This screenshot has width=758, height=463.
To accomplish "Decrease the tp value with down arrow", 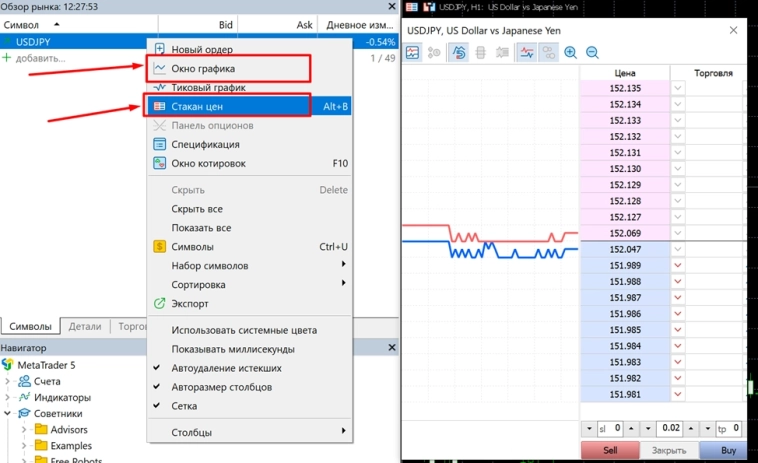I will [x=708, y=428].
